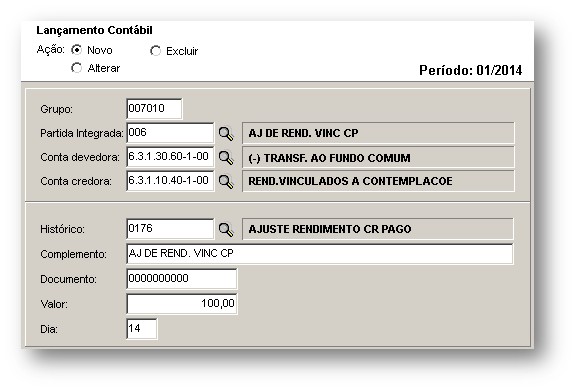Focus the Complemento text field

pos(320,254)
